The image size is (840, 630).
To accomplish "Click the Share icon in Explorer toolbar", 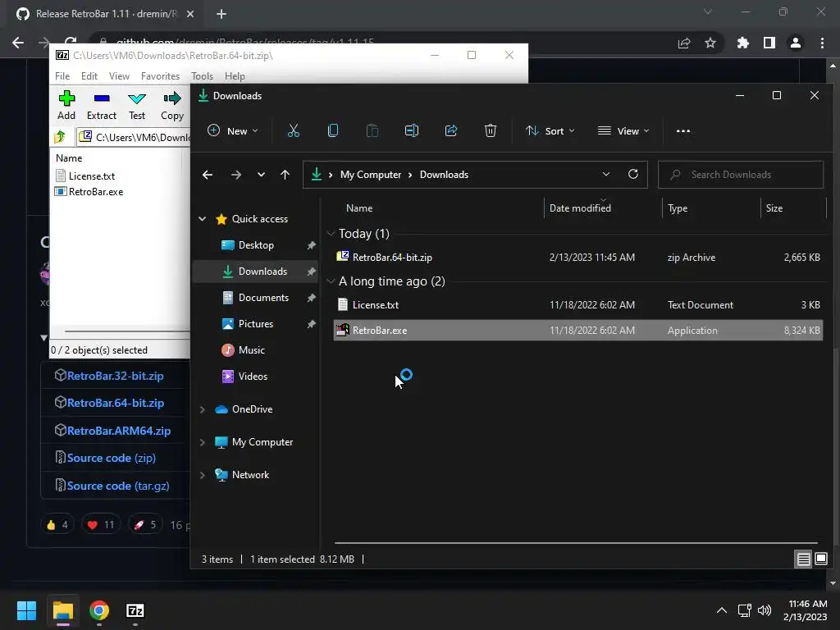I will click(x=451, y=130).
